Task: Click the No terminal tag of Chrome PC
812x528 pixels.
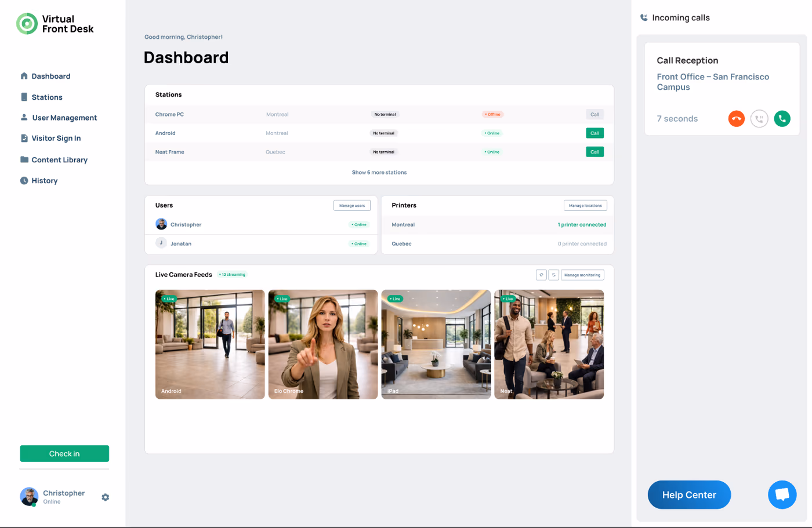Action: pos(385,114)
